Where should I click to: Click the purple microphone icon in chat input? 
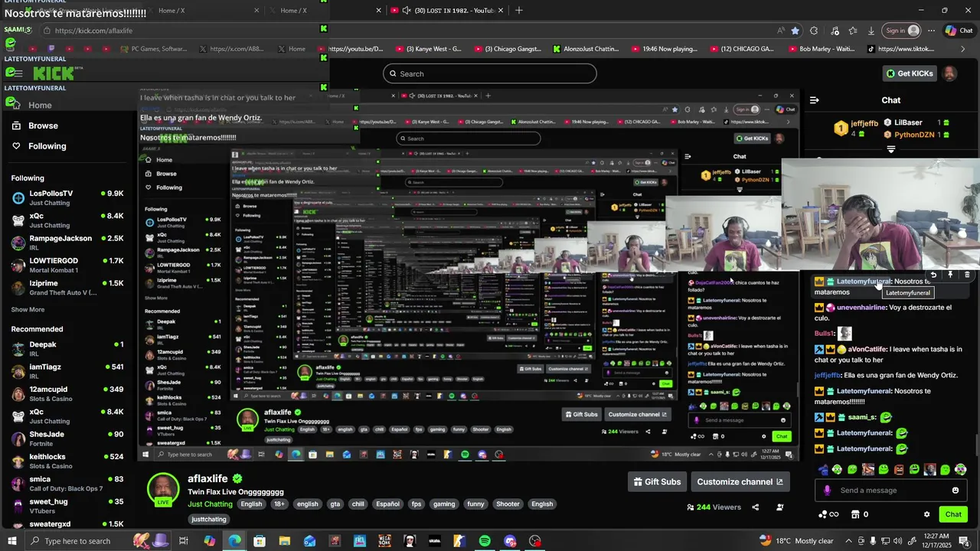[827, 491]
